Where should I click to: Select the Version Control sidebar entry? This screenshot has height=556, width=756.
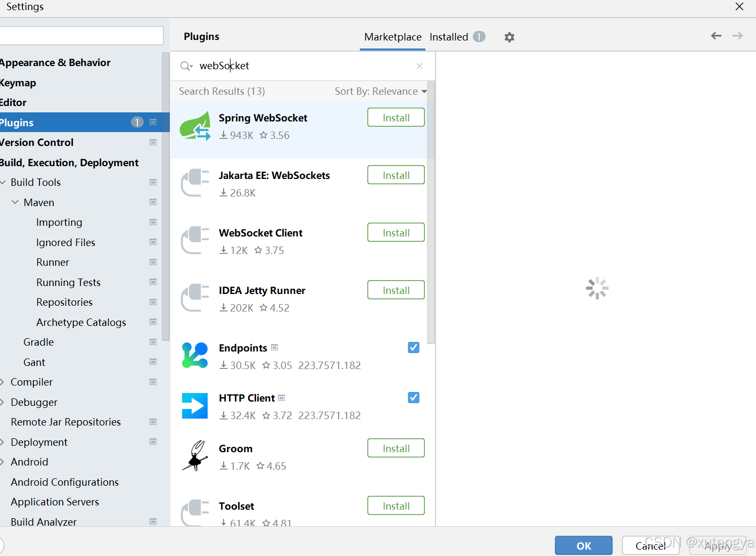click(x=37, y=142)
